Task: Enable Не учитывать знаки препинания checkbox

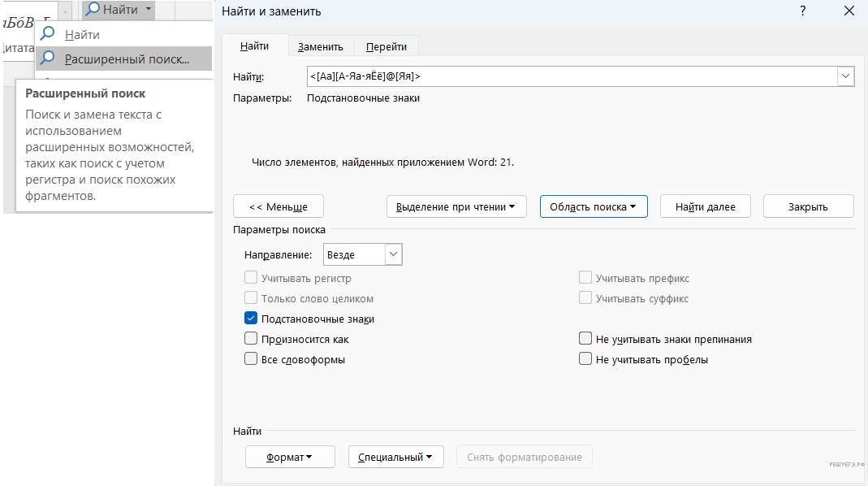Action: click(x=585, y=339)
